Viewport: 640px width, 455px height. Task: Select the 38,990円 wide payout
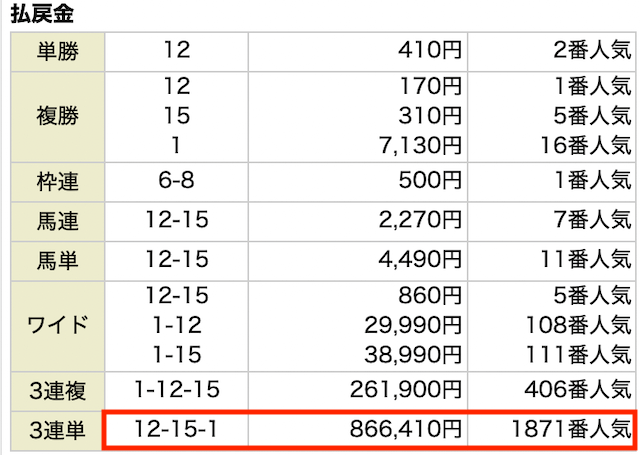[413, 354]
